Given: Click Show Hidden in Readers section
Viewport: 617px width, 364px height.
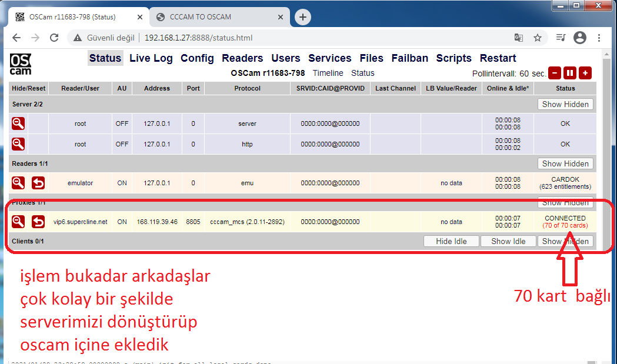Looking at the screenshot, I should coord(565,163).
